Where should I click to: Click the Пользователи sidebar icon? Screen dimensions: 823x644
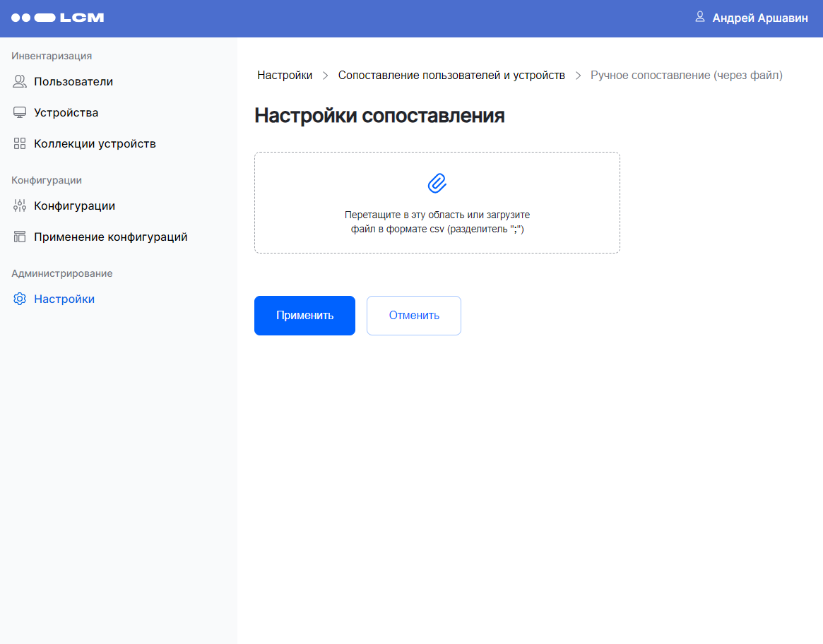(x=20, y=82)
